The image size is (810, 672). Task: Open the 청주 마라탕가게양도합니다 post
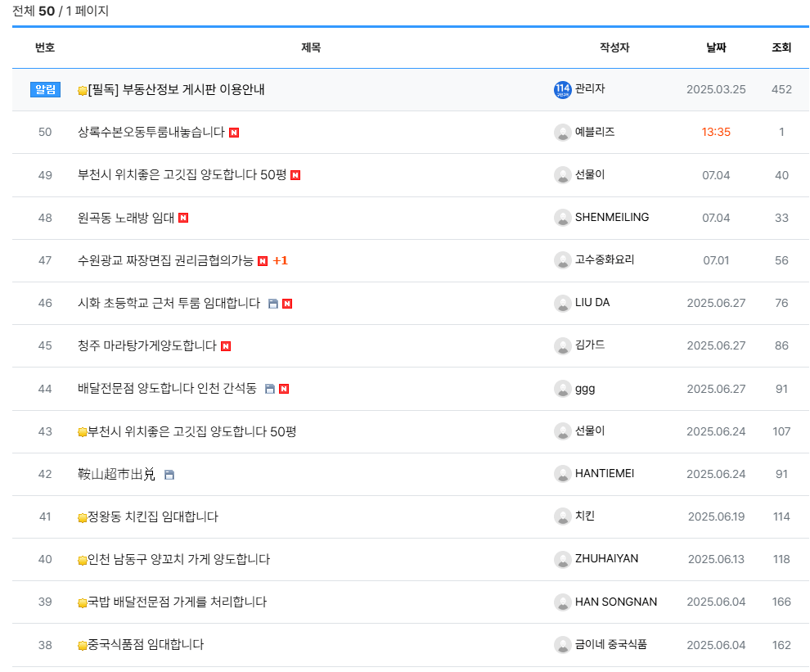[x=147, y=345]
